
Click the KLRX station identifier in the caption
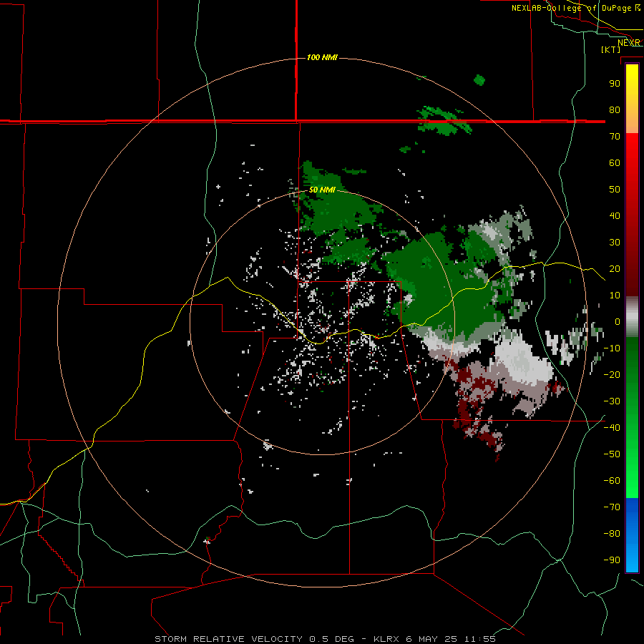pyautogui.click(x=387, y=639)
